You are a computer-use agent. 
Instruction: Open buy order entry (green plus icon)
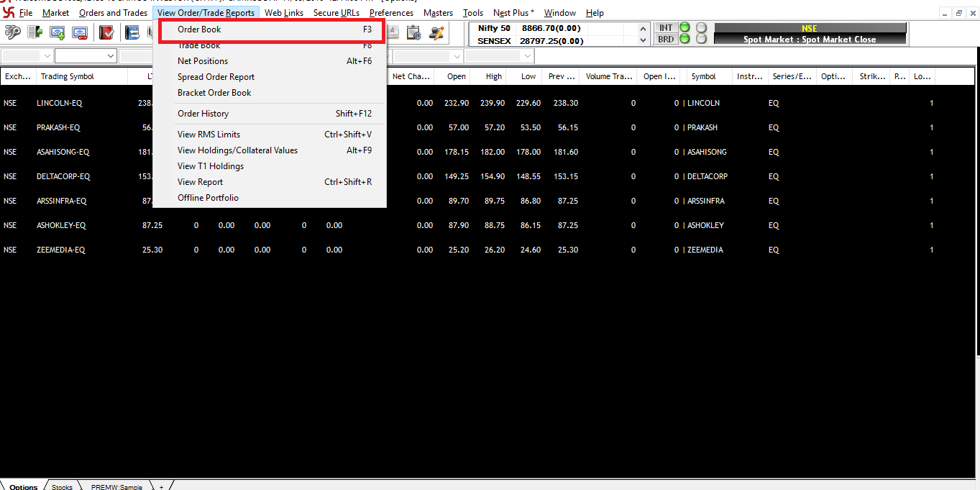pos(58,32)
